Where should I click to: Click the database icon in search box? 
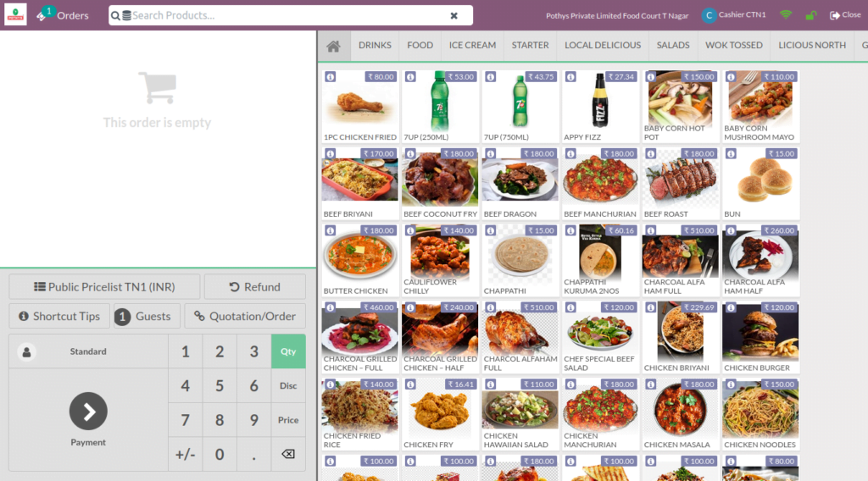(x=127, y=15)
